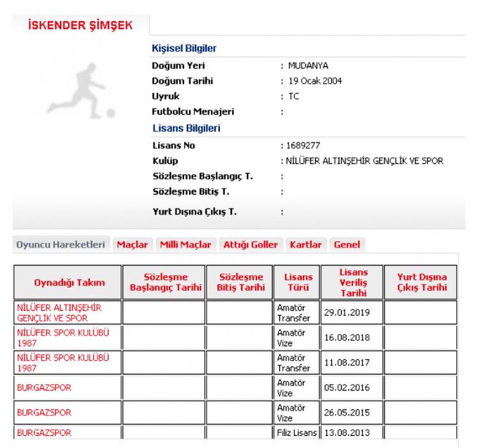Select the Kartlar tab
The width and height of the screenshot is (478, 448).
[306, 244]
